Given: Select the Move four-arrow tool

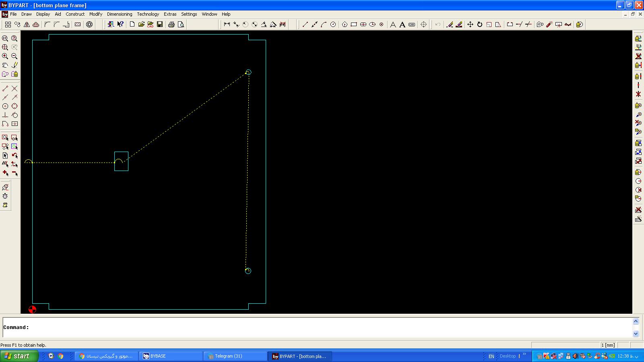Looking at the screenshot, I should coord(470,25).
